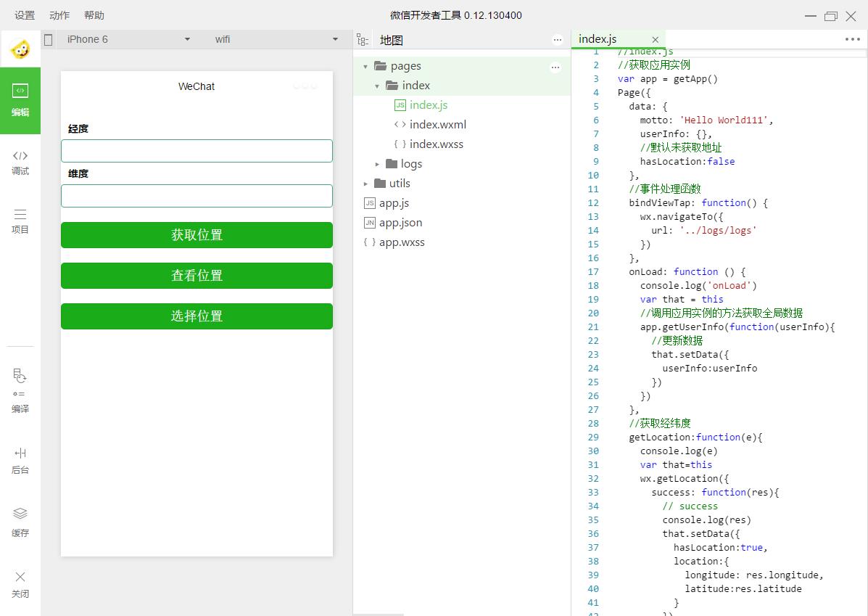
Task: Open the 调试 (Debug) sidebar panel
Action: point(20,163)
